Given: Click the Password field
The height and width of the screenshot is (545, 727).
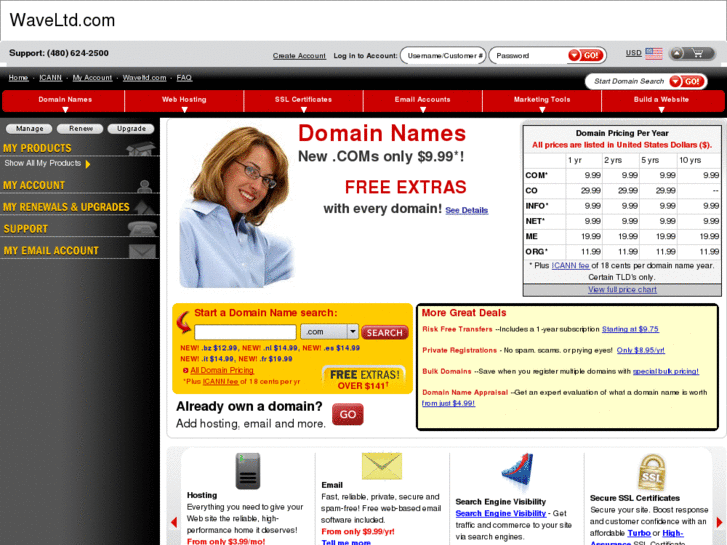Looking at the screenshot, I should tap(529, 56).
